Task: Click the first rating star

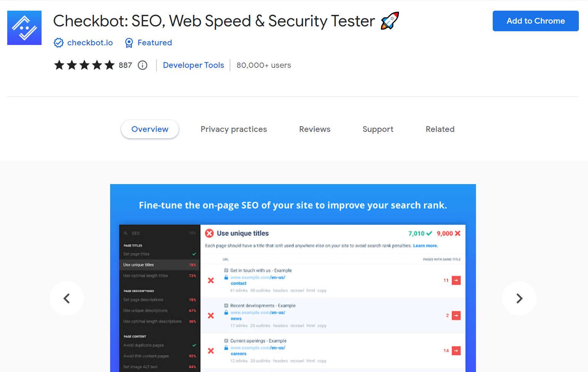Action: tap(59, 65)
